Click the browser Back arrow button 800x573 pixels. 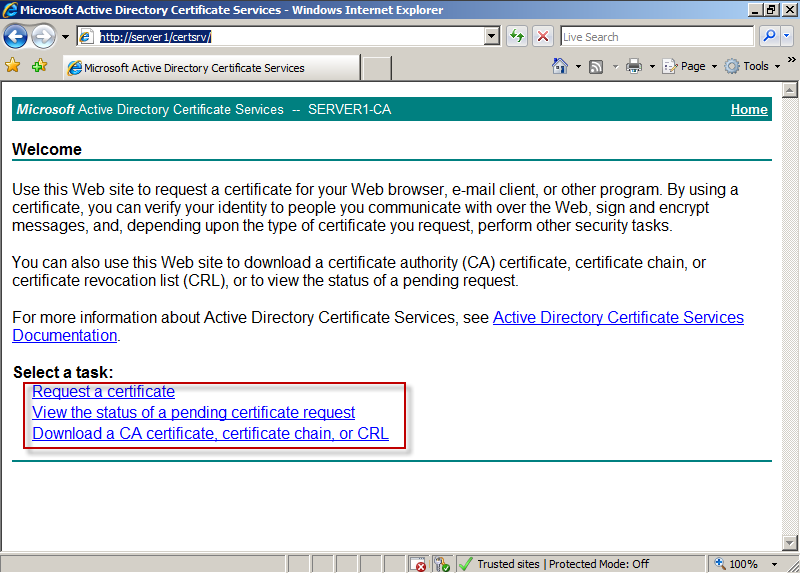coord(16,37)
